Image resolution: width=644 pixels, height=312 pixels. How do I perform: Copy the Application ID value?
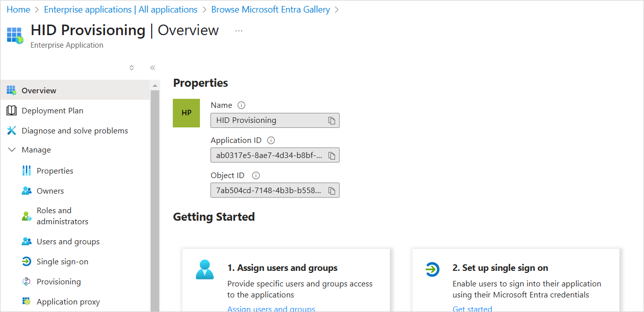coord(332,155)
